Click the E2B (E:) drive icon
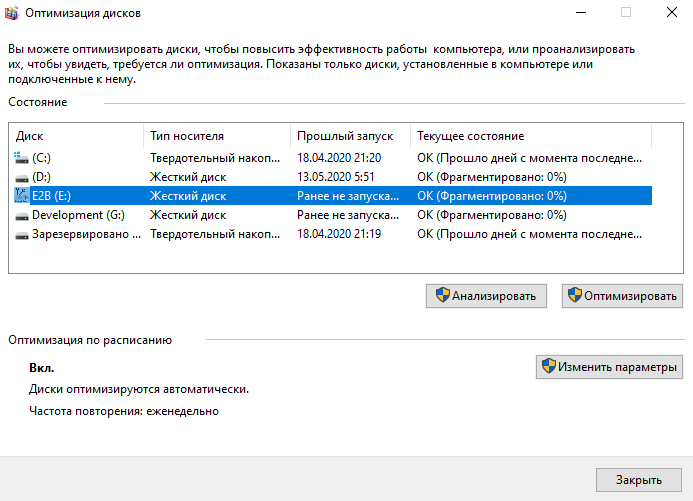The image size is (693, 501). click(x=21, y=196)
